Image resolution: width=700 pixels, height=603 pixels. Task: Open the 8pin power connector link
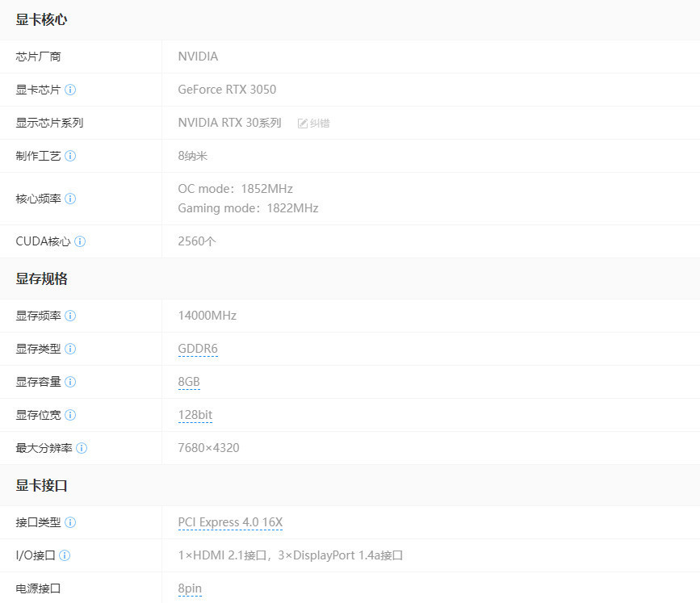point(190,588)
